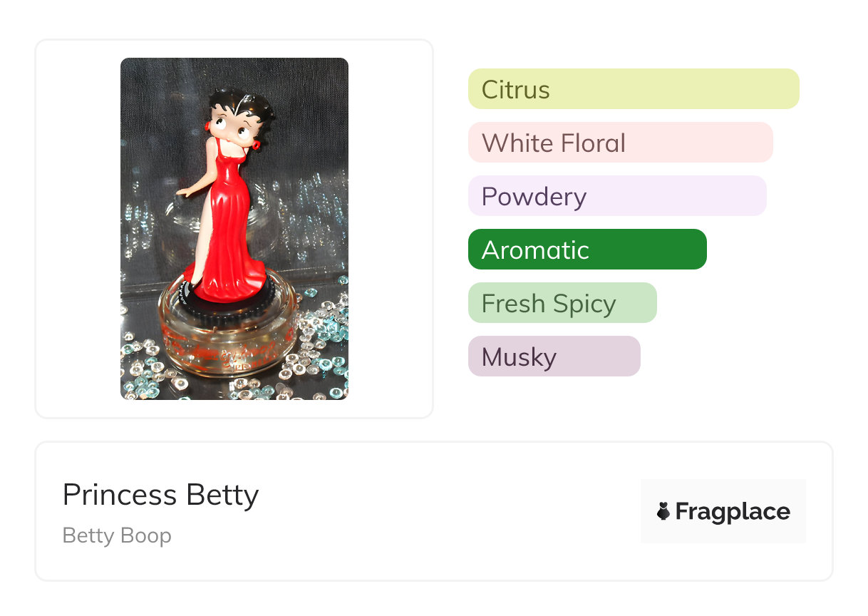Click the Fragplace wordmark text

(x=733, y=511)
